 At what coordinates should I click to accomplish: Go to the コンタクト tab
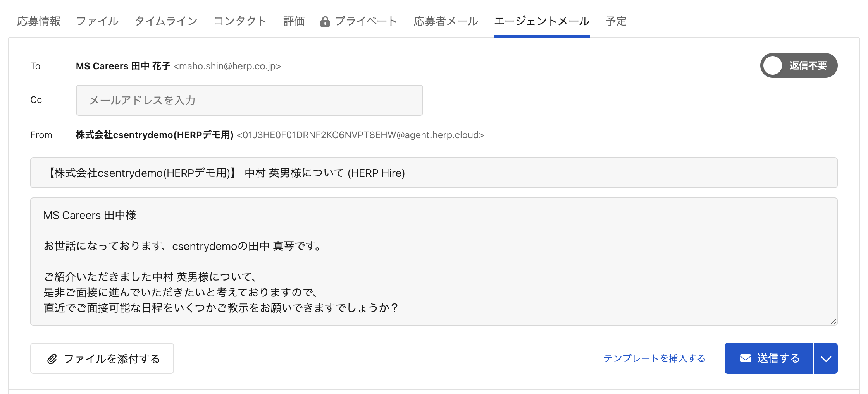[x=240, y=21]
